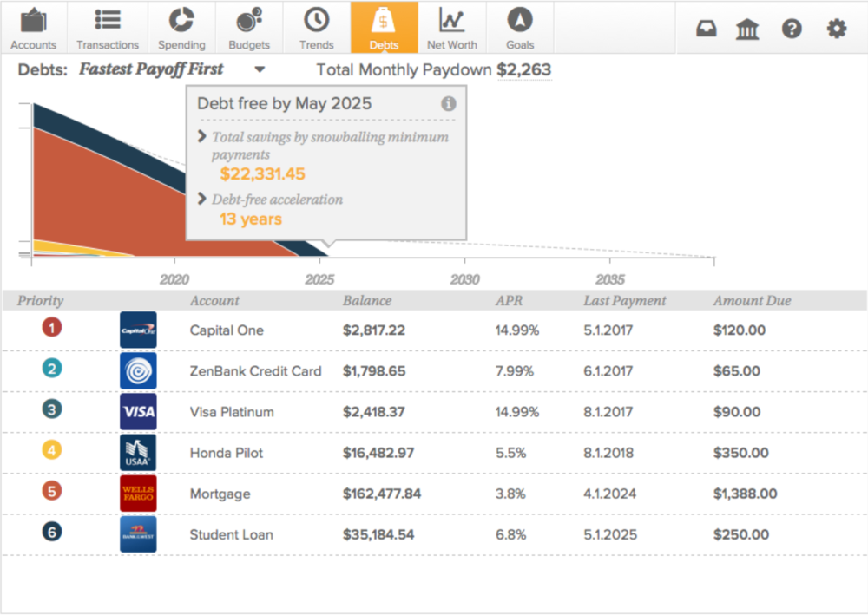Open the Fastest Payoff First dropdown

coord(260,70)
